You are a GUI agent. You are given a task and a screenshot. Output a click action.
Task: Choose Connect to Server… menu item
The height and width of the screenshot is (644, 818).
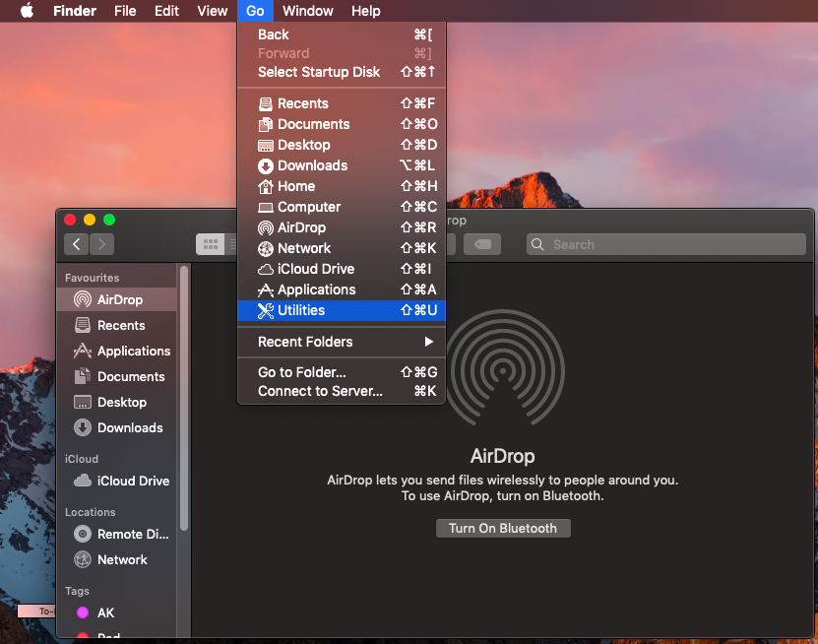point(342,391)
